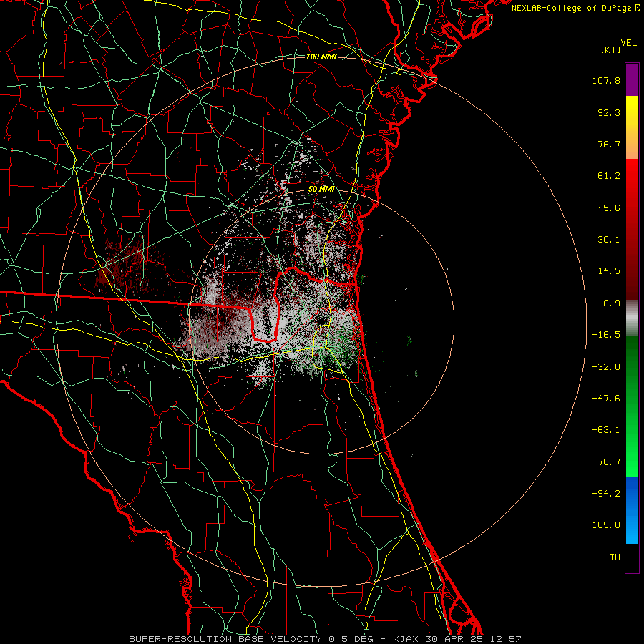Click the -16.5 value on velocity scale
The height and width of the screenshot is (644, 644).
click(x=606, y=335)
